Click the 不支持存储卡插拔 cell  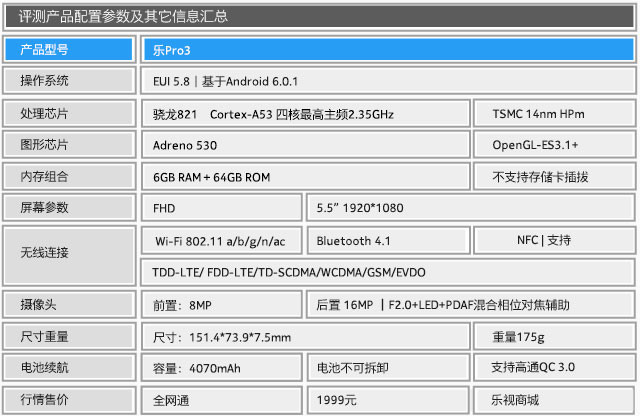(554, 176)
